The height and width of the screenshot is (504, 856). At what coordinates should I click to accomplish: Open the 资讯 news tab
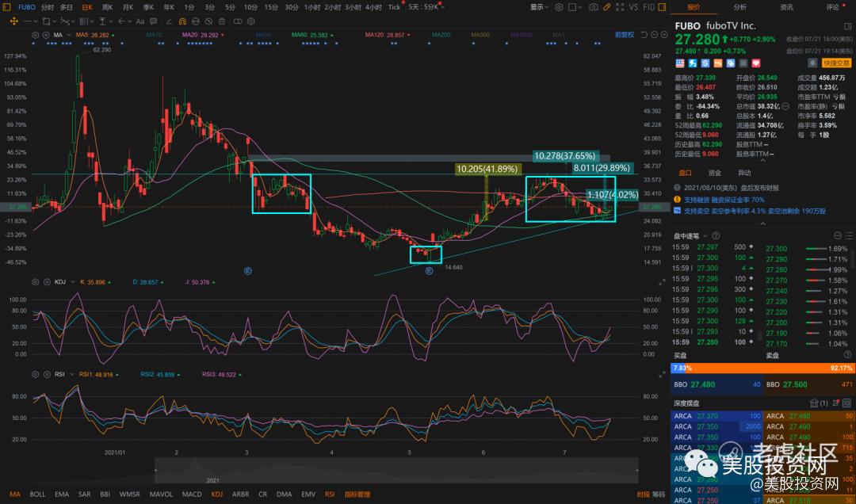click(786, 7)
